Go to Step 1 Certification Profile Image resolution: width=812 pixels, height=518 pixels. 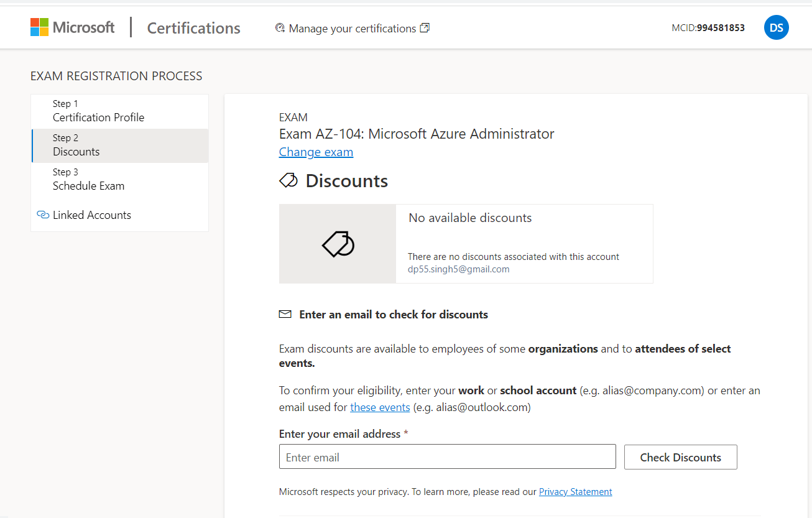pyautogui.click(x=120, y=111)
